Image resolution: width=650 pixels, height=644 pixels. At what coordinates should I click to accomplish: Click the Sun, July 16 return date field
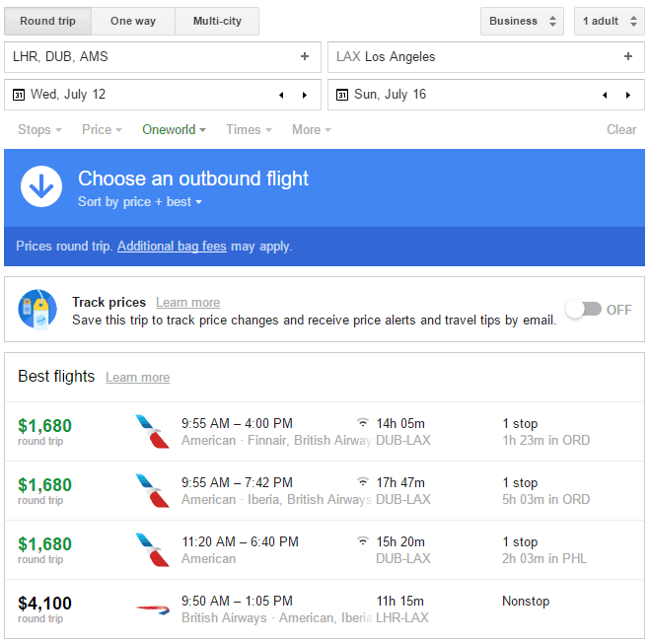[x=486, y=95]
